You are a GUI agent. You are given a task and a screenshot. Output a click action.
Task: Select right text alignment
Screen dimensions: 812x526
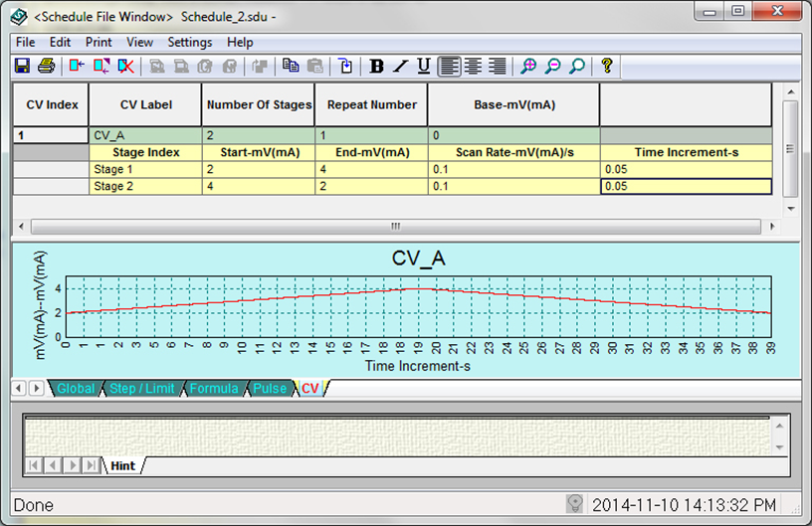click(497, 67)
